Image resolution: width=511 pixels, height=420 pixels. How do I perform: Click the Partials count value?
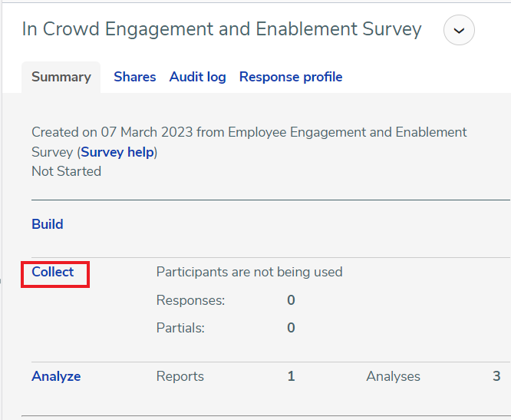tap(291, 328)
